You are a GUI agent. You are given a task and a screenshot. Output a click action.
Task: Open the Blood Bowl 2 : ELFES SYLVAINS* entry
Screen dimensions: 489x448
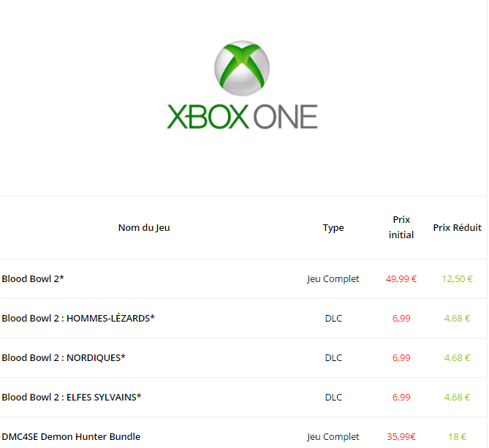[72, 398]
